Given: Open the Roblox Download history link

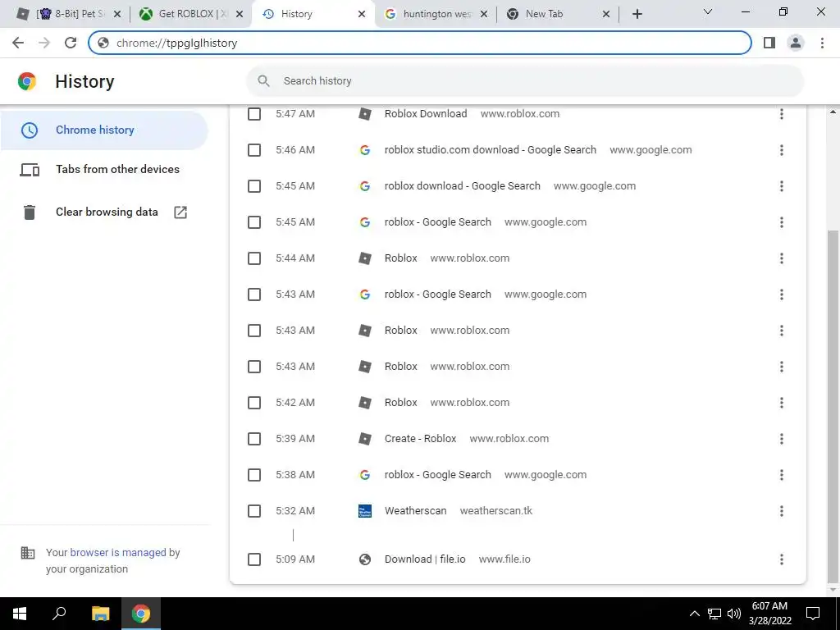Looking at the screenshot, I should coord(426,114).
